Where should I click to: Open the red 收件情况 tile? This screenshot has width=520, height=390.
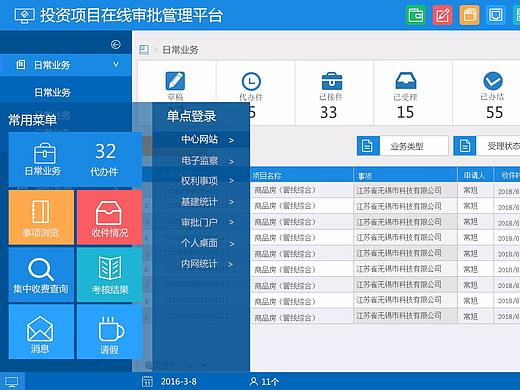(110, 217)
